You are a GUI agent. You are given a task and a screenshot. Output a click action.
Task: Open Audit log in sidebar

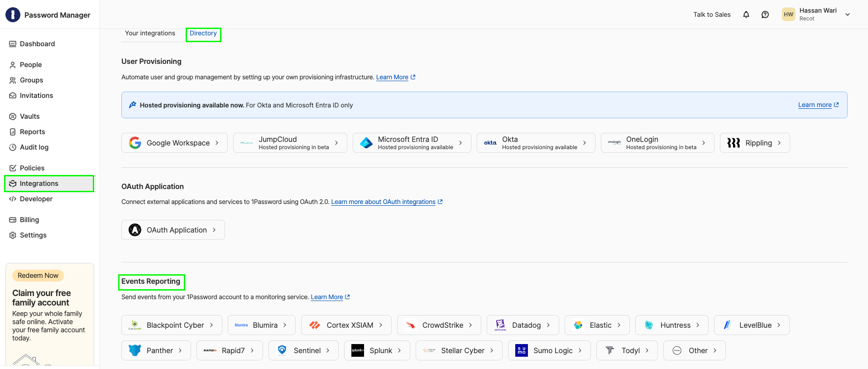tap(50, 147)
